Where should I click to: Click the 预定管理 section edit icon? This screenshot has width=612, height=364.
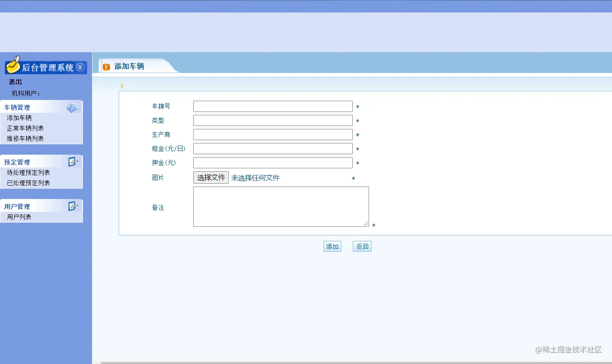coord(73,162)
